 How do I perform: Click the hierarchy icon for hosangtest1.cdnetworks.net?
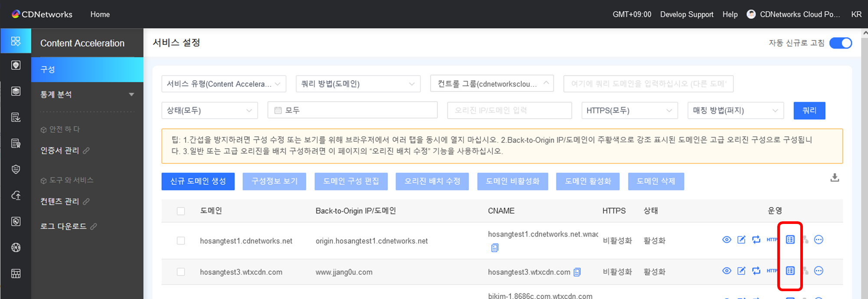pos(806,240)
